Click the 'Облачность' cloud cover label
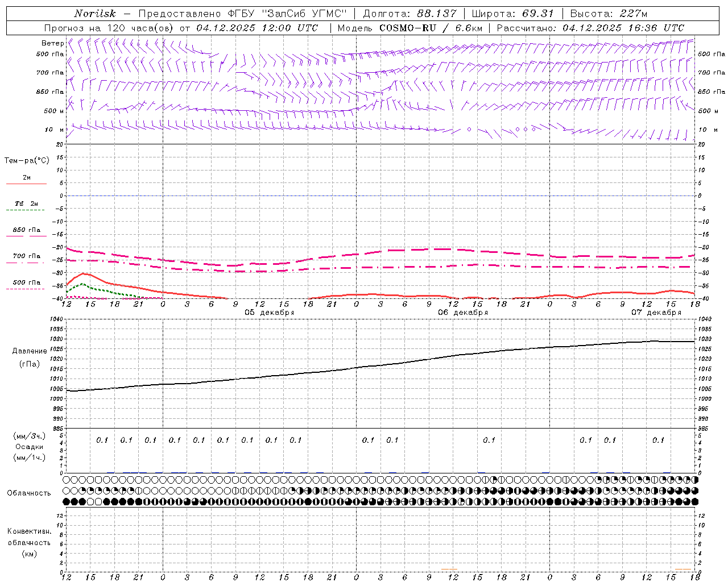Screen dimensions: 728x582 coord(29,493)
